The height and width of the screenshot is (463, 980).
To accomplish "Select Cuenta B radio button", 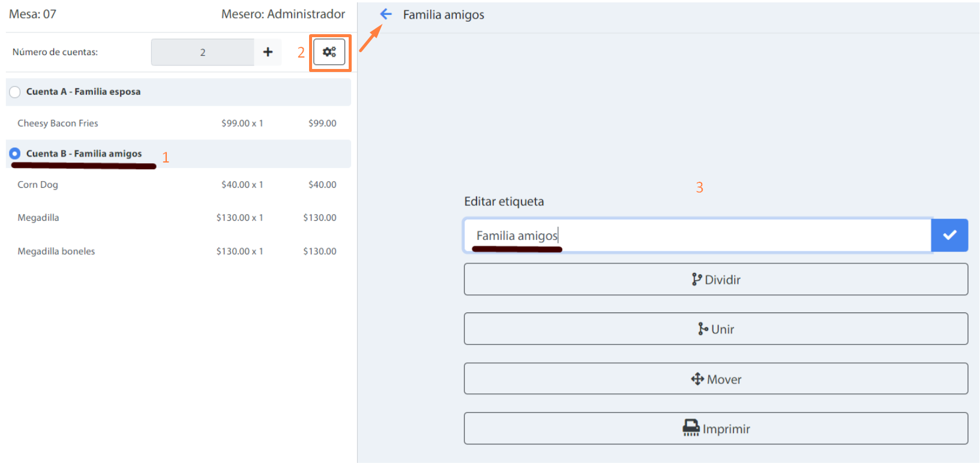I will point(15,154).
